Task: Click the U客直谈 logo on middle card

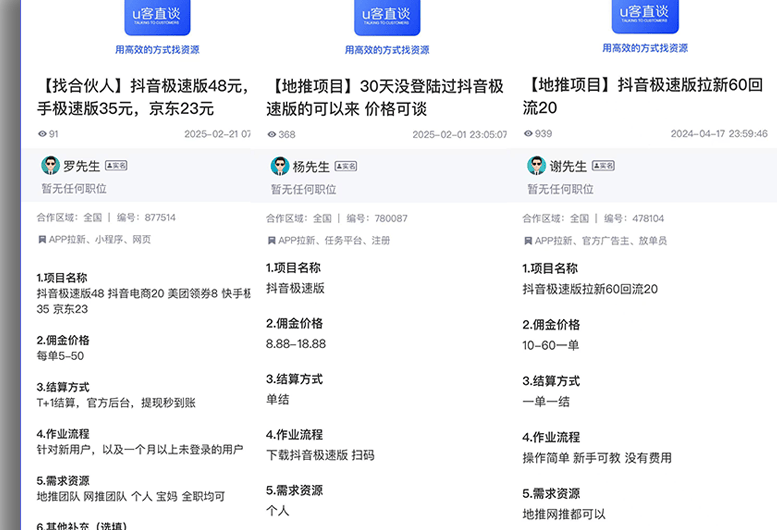Action: tap(387, 16)
